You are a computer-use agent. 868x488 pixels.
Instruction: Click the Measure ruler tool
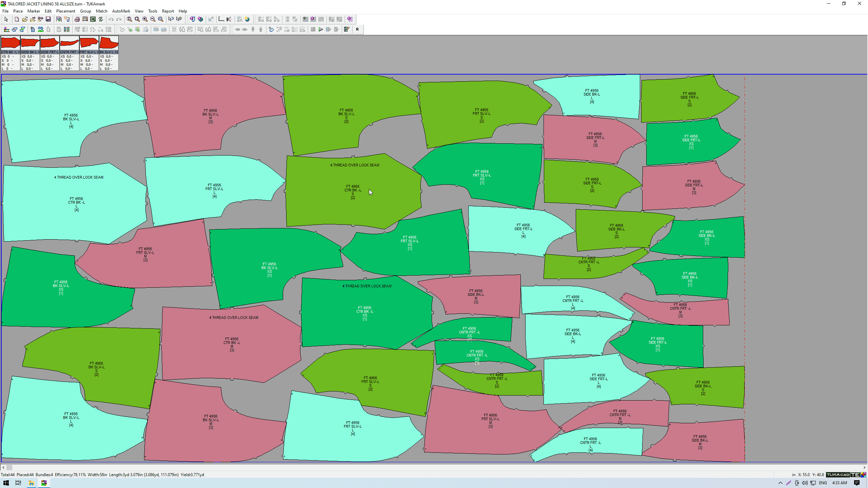tap(221, 19)
